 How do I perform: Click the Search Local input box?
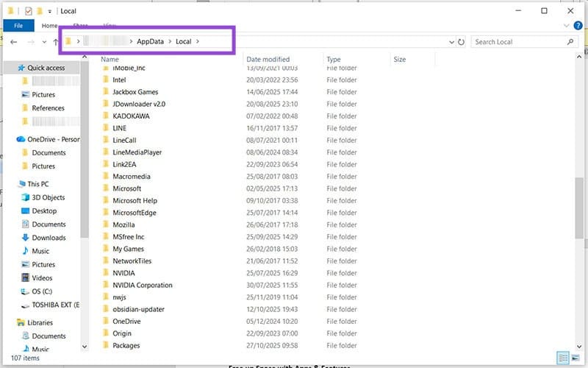(518, 42)
